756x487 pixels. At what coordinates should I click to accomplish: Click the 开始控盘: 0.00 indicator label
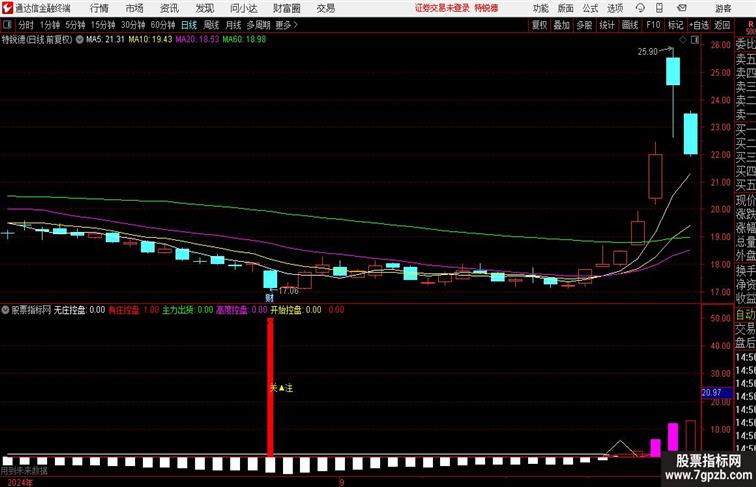coord(296,310)
